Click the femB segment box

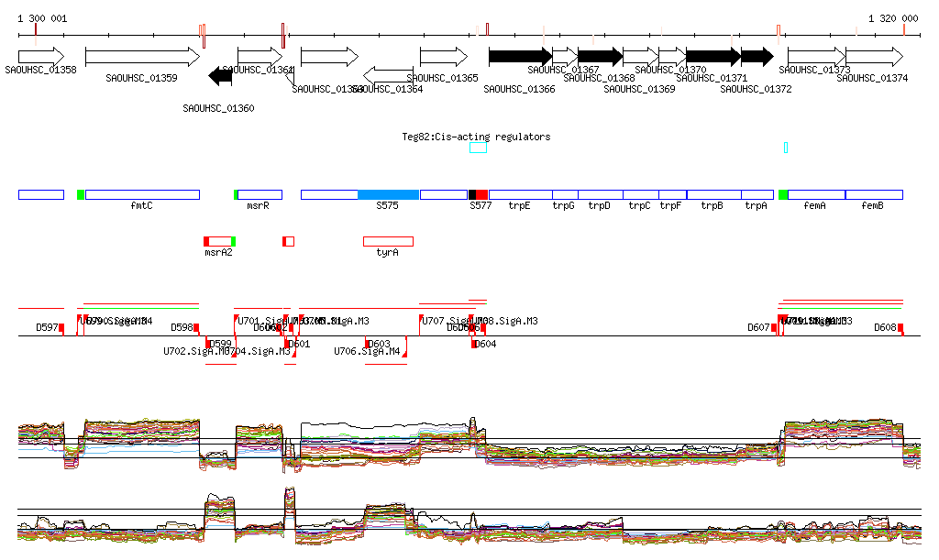[874, 194]
